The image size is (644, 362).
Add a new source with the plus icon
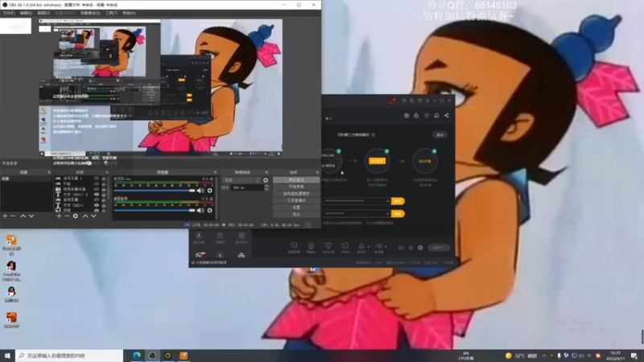click(59, 216)
